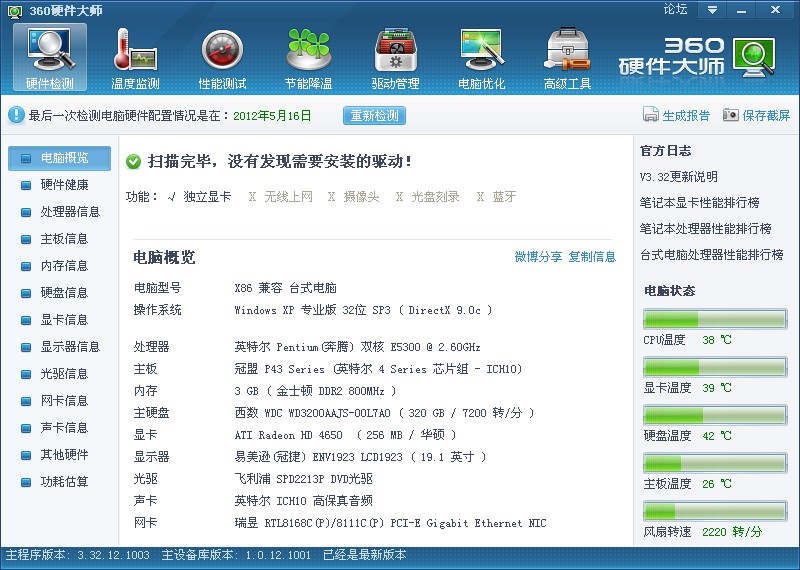This screenshot has height=570, width=800.
Task: Click 生成报告 to generate a report
Action: (x=686, y=116)
